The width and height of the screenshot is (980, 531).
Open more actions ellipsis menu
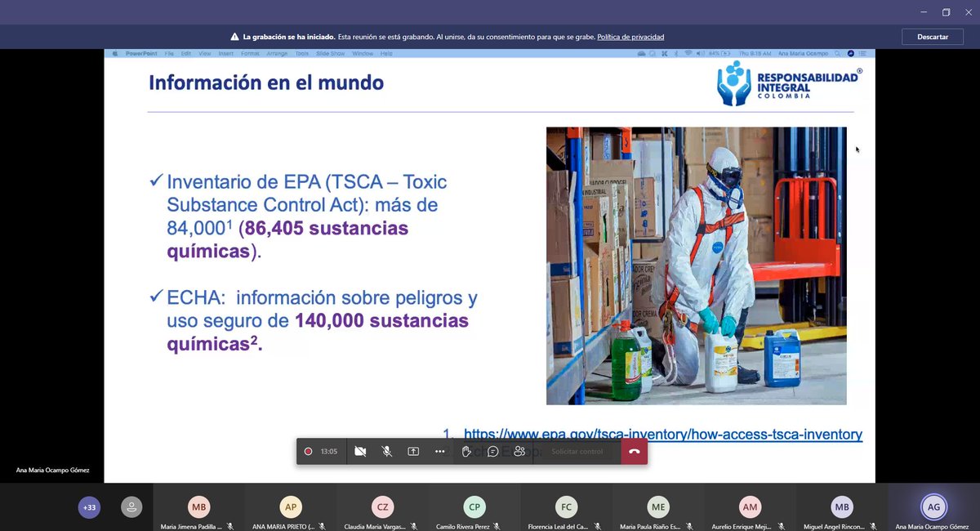click(x=440, y=451)
